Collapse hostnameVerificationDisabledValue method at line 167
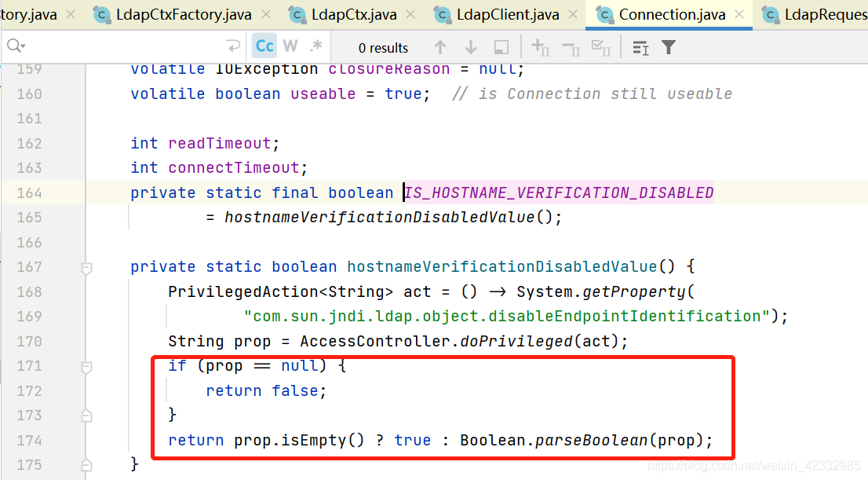Image resolution: width=868 pixels, height=480 pixels. (86, 268)
